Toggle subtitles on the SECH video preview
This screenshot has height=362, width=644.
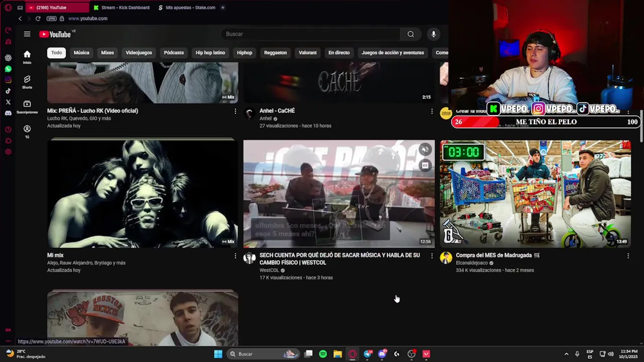[x=426, y=165]
